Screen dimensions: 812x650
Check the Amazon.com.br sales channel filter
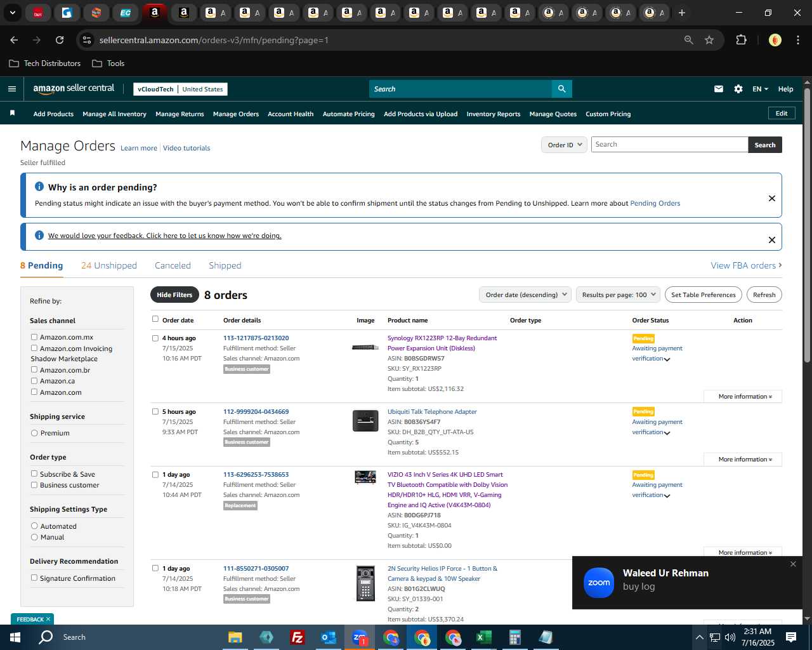point(34,369)
